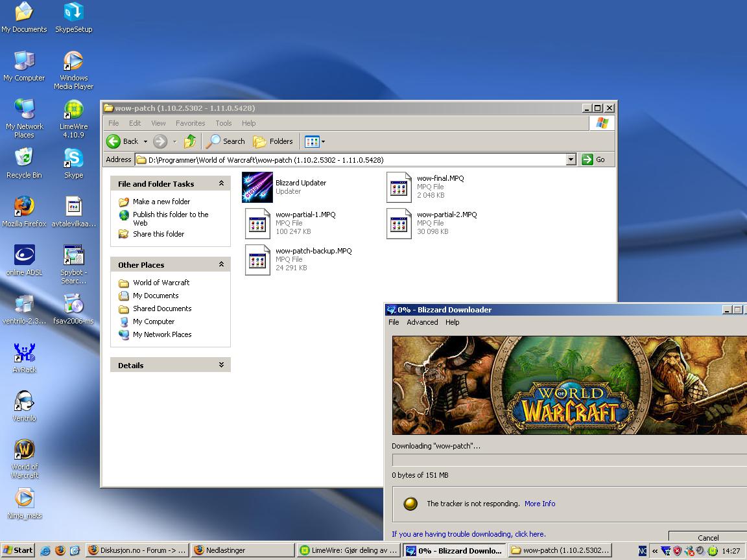Viewport: 747px width, 560px height.
Task: Cancel the Blizzard download
Action: pyautogui.click(x=708, y=537)
